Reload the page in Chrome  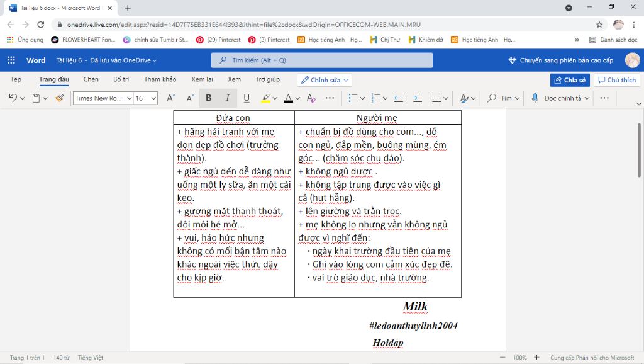coord(41,25)
